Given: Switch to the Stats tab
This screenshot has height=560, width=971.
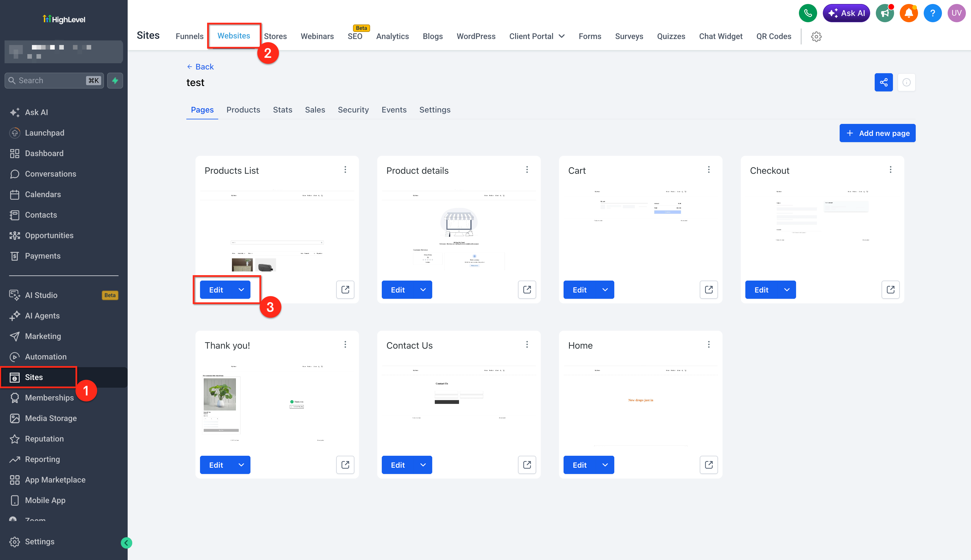Looking at the screenshot, I should point(282,110).
